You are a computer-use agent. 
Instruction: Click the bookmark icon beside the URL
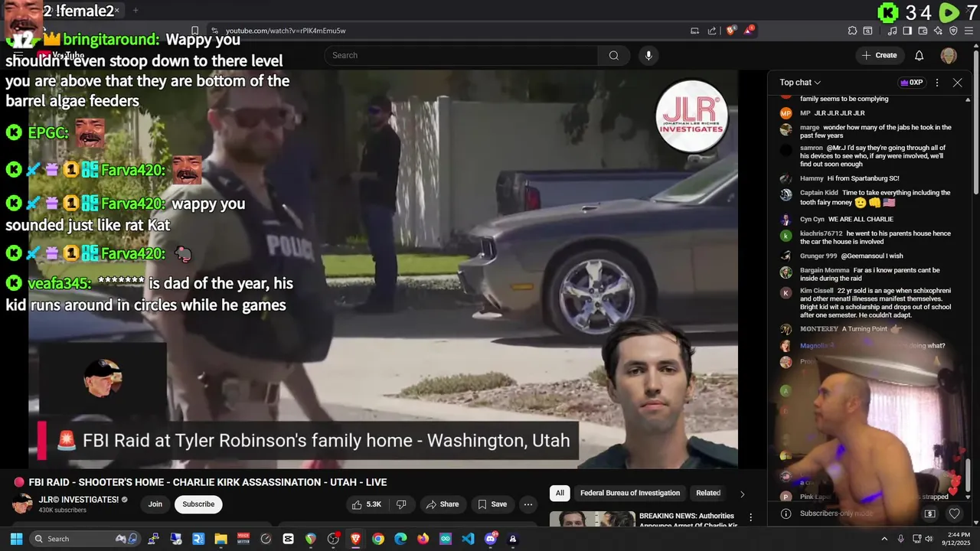(x=194, y=31)
